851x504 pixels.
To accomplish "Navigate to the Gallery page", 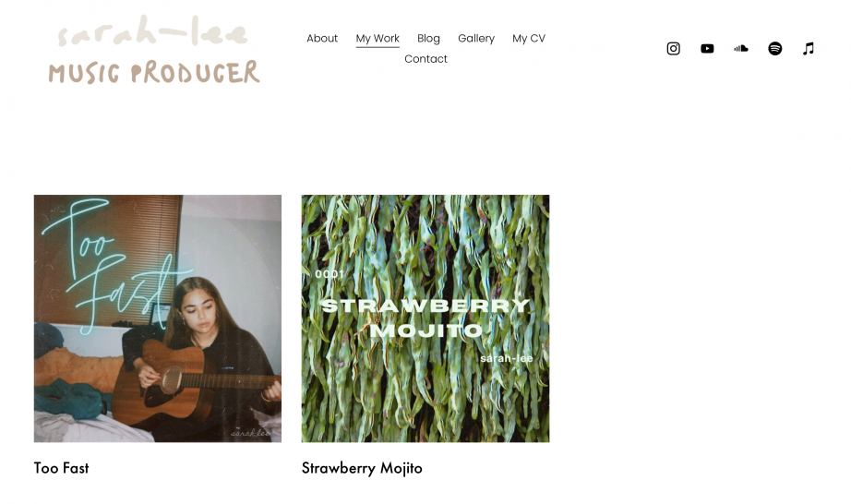I will (476, 39).
